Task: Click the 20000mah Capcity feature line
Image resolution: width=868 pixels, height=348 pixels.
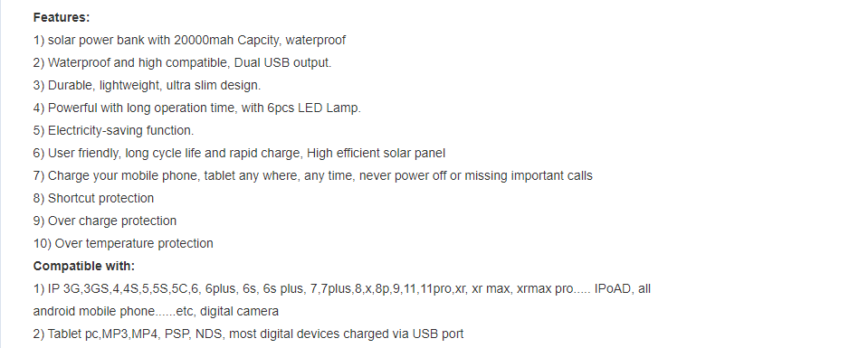Action: click(189, 40)
